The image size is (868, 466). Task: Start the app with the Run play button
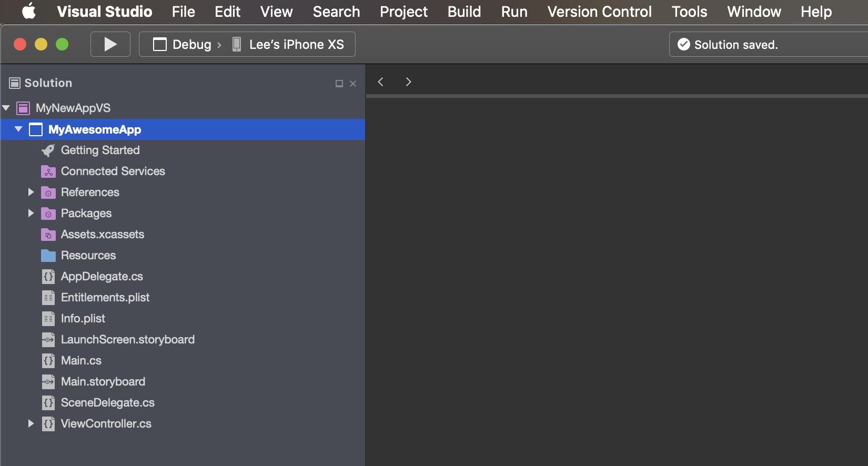tap(110, 44)
